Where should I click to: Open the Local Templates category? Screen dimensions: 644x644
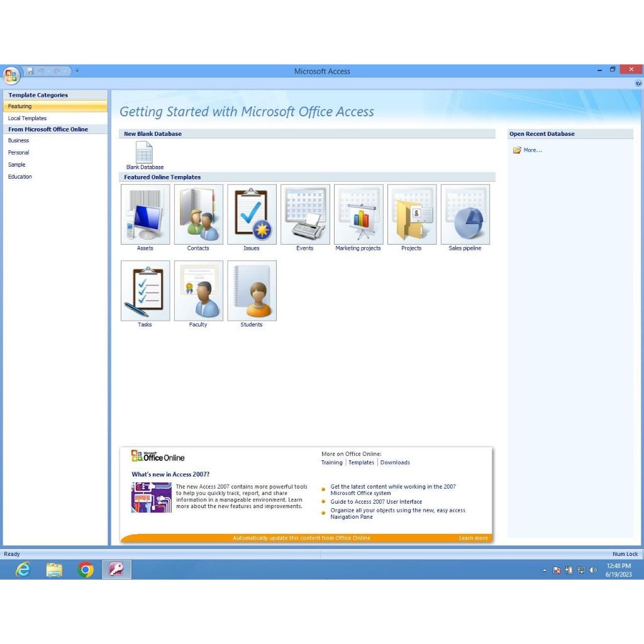point(55,118)
